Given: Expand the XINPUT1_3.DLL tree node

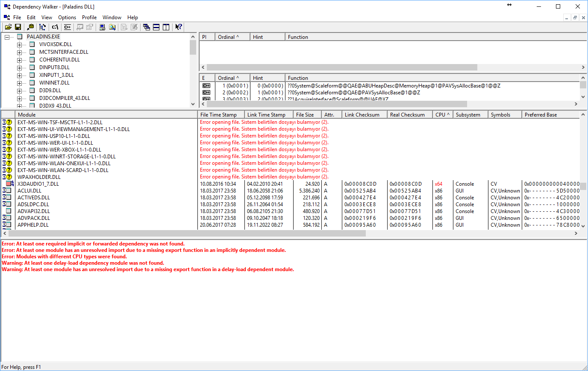Looking at the screenshot, I should 19,76.
